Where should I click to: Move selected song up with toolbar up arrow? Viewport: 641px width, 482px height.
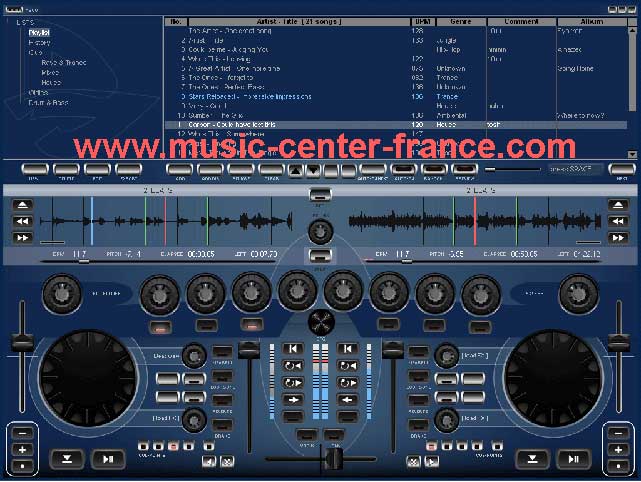pos(295,170)
